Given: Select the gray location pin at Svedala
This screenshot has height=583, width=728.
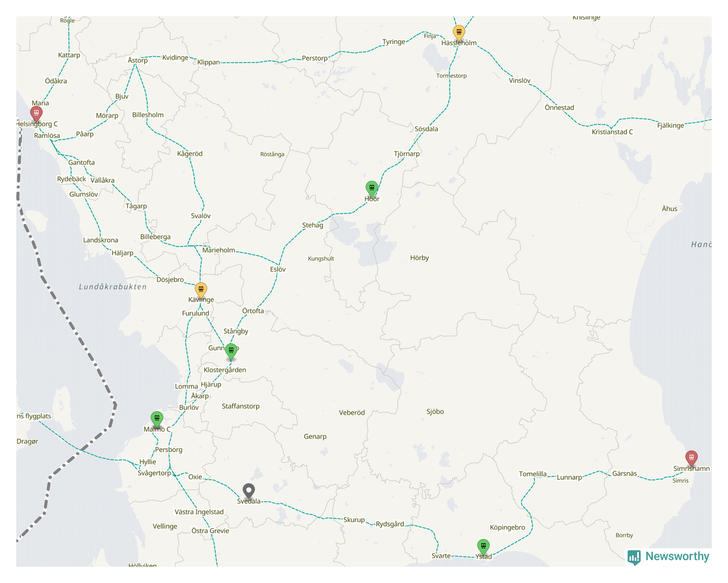Looking at the screenshot, I should point(249,491).
